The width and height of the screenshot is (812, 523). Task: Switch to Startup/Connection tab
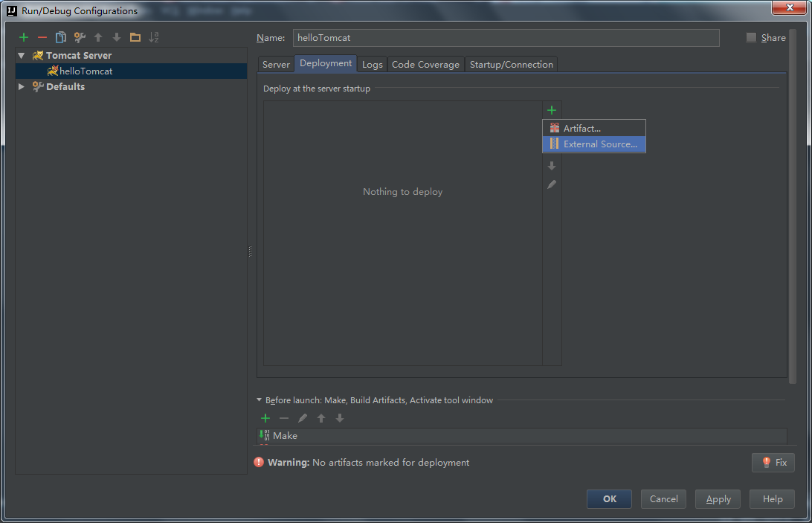tap(511, 64)
